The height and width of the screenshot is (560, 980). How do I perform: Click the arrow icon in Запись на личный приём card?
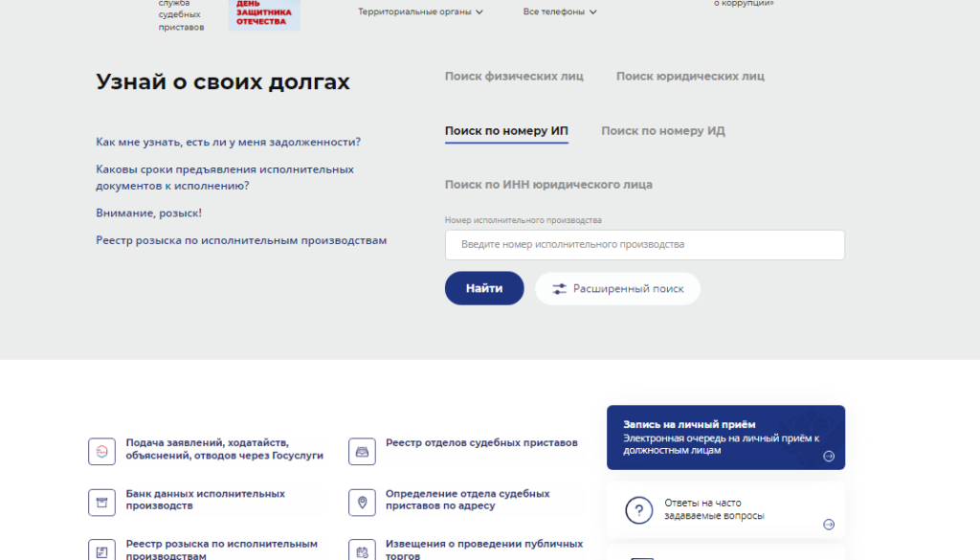coord(829,457)
